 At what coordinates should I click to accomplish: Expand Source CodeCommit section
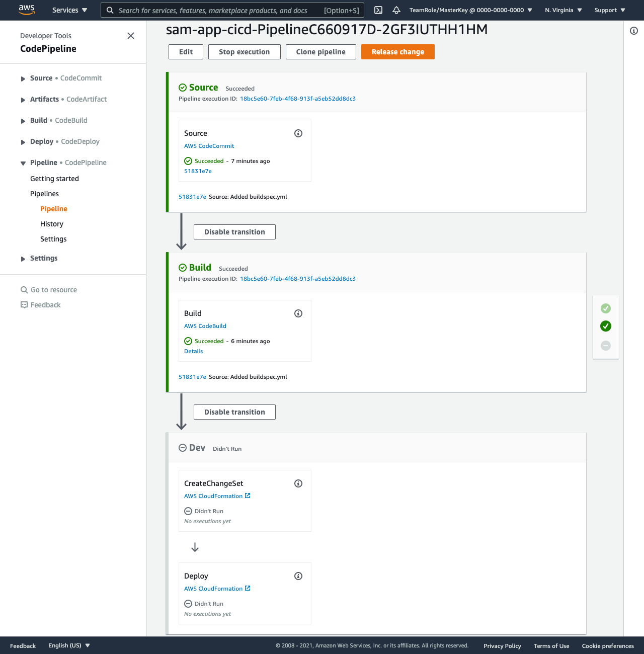pyautogui.click(x=23, y=78)
